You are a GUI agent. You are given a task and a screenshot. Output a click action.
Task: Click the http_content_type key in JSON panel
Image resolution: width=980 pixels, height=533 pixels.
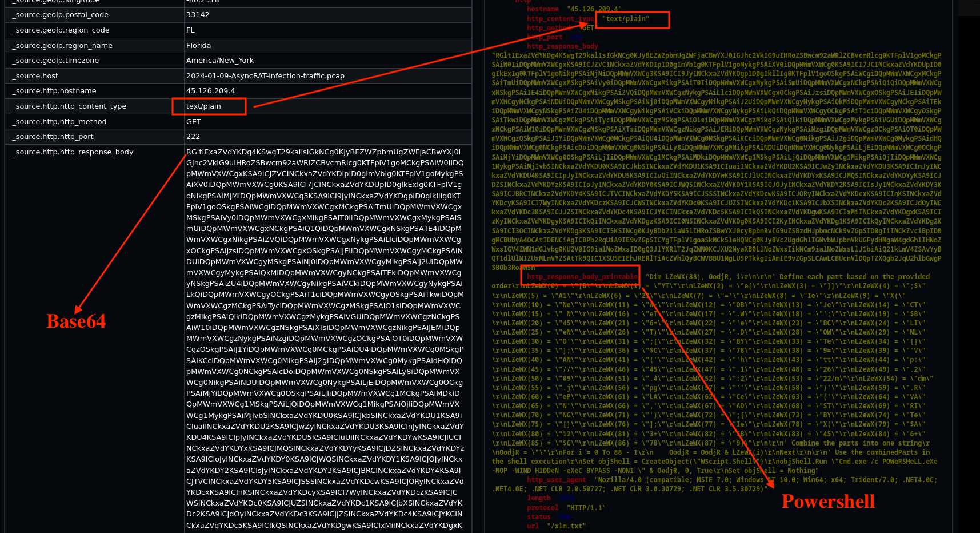pos(561,19)
